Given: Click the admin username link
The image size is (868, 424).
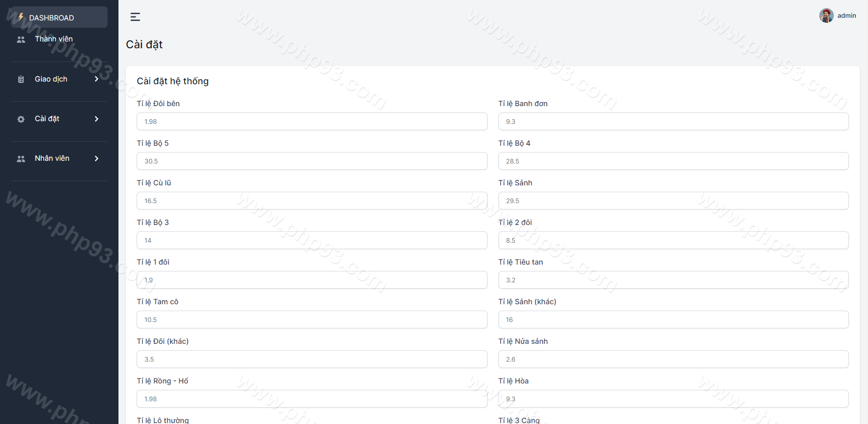Looking at the screenshot, I should pyautogui.click(x=846, y=15).
